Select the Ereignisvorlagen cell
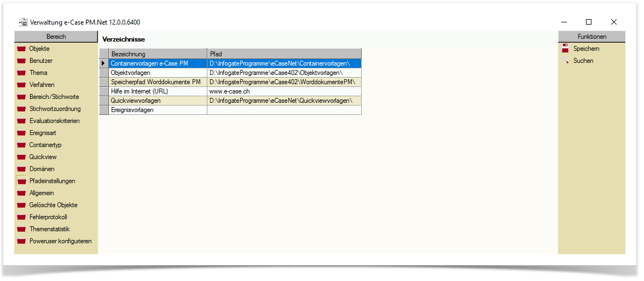This screenshot has width=644, height=281. click(x=158, y=110)
